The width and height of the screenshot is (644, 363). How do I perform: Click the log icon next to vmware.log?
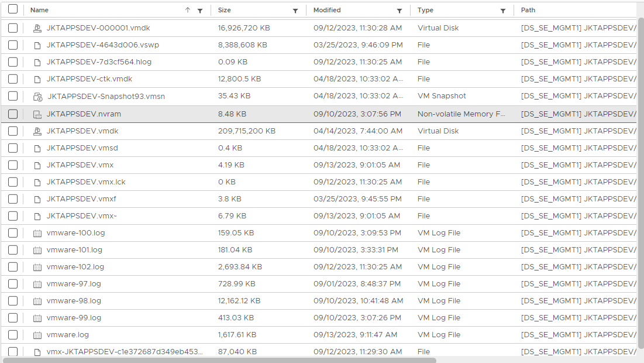click(37, 335)
